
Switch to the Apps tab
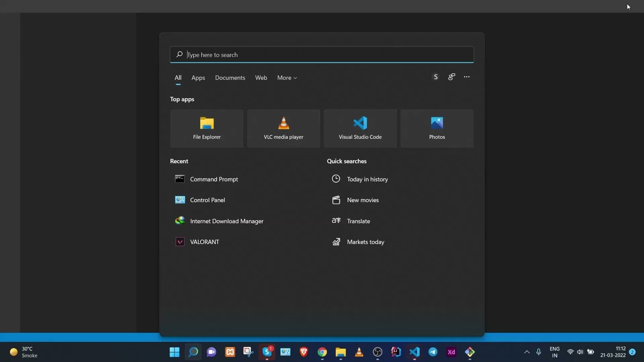pos(198,78)
